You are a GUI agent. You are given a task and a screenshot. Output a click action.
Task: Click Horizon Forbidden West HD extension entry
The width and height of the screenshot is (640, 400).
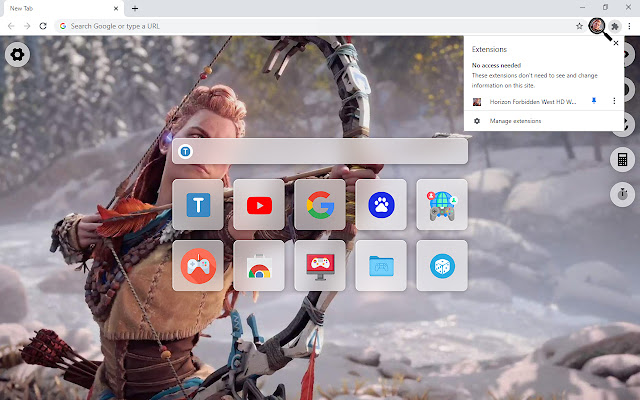[533, 102]
